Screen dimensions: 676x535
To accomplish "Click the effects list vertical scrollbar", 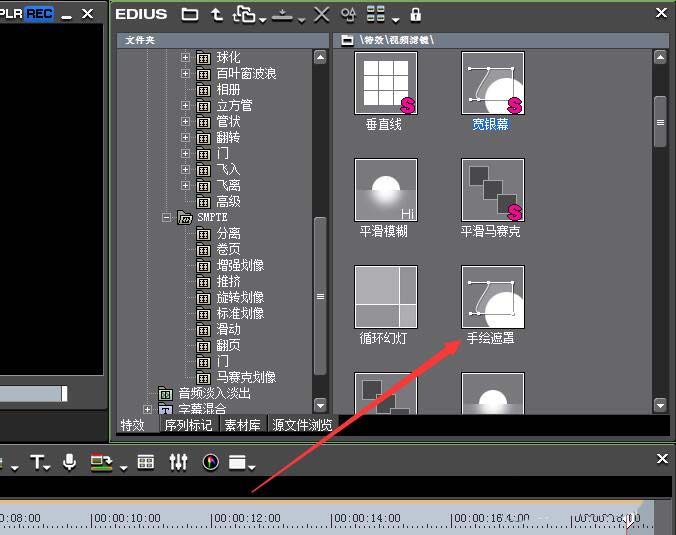I will point(660,122).
